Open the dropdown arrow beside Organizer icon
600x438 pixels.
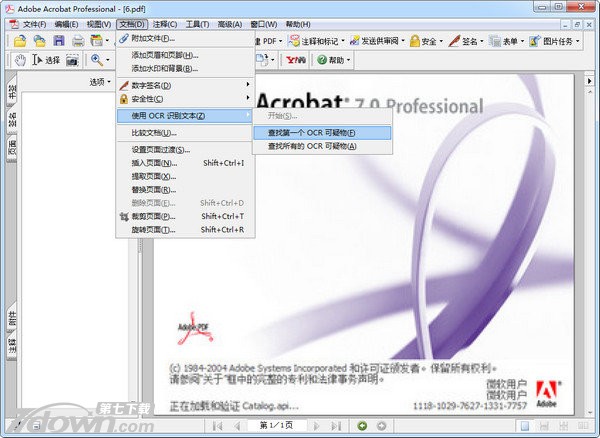point(107,41)
